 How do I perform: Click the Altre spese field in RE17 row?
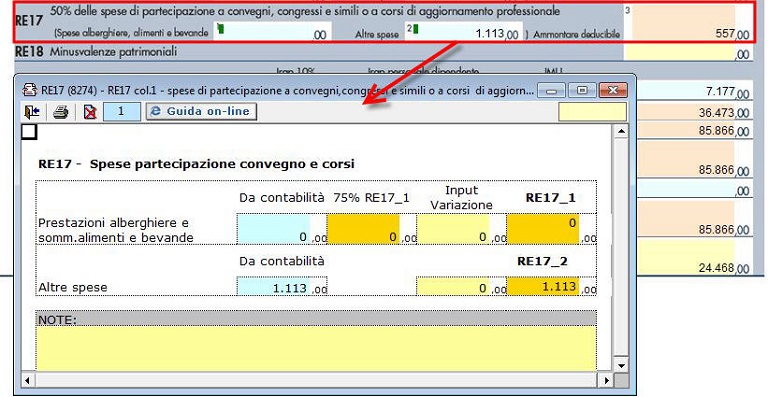(463, 31)
